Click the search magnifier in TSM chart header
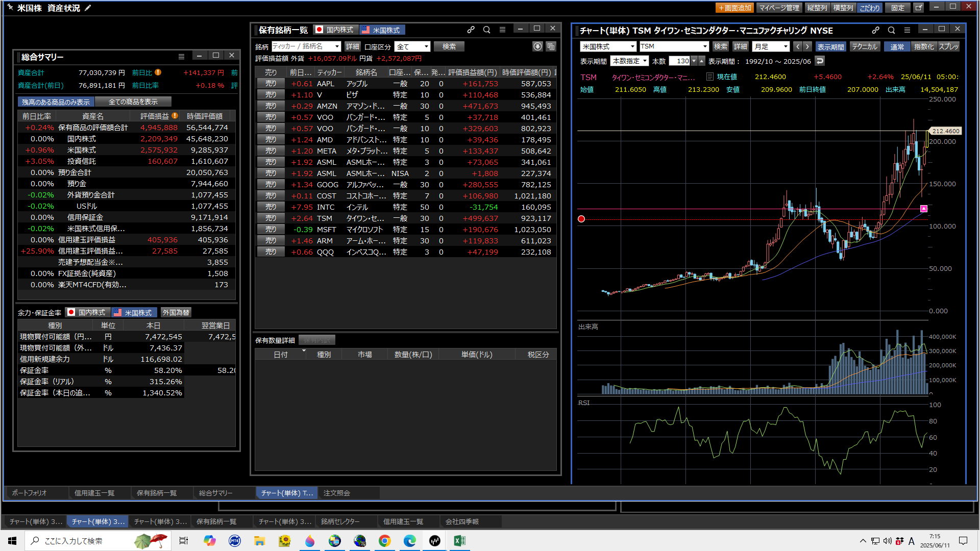The image size is (980, 551). click(x=891, y=30)
